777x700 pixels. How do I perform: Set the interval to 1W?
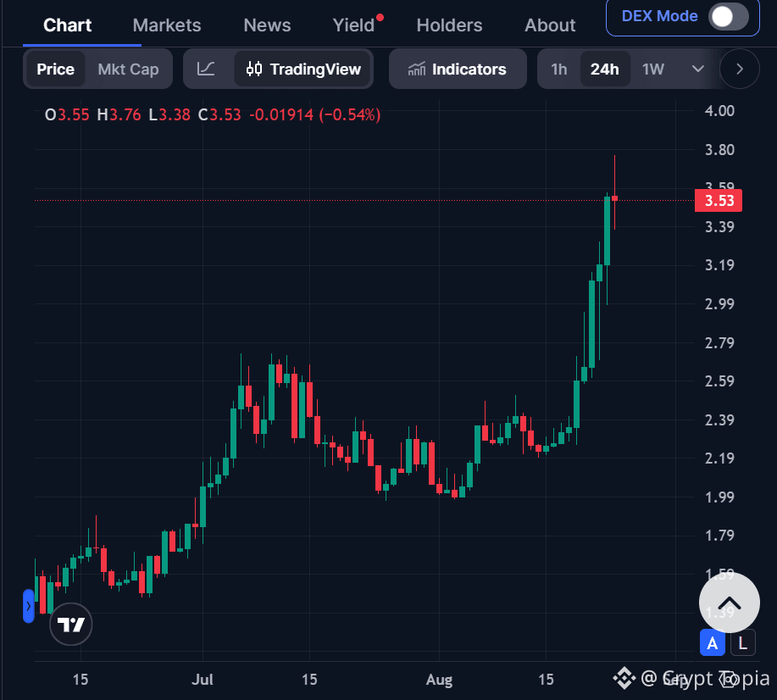pyautogui.click(x=653, y=69)
